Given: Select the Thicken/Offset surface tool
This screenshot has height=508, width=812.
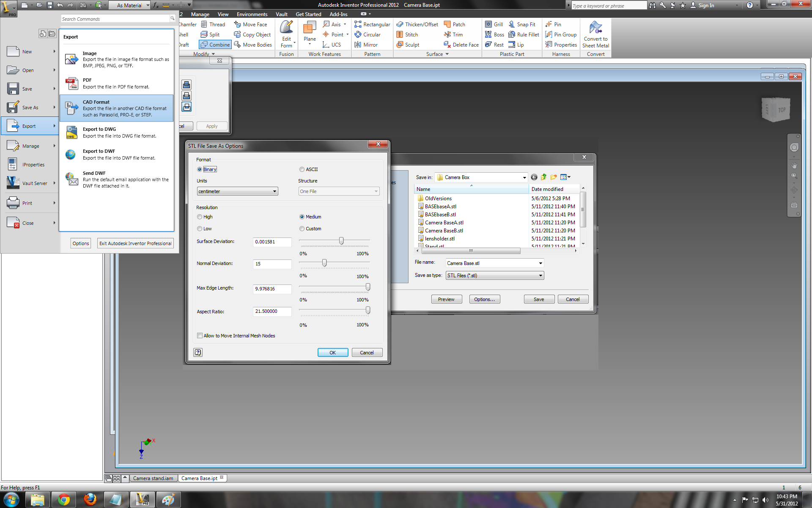Looking at the screenshot, I should (x=417, y=25).
